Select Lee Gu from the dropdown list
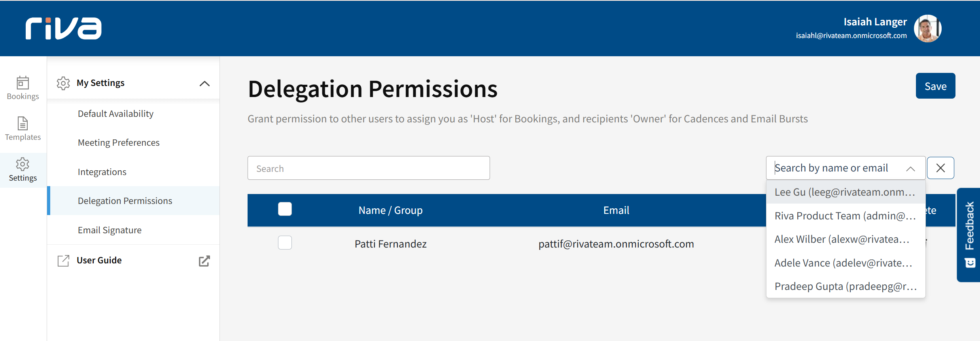The height and width of the screenshot is (341, 980). (x=845, y=192)
